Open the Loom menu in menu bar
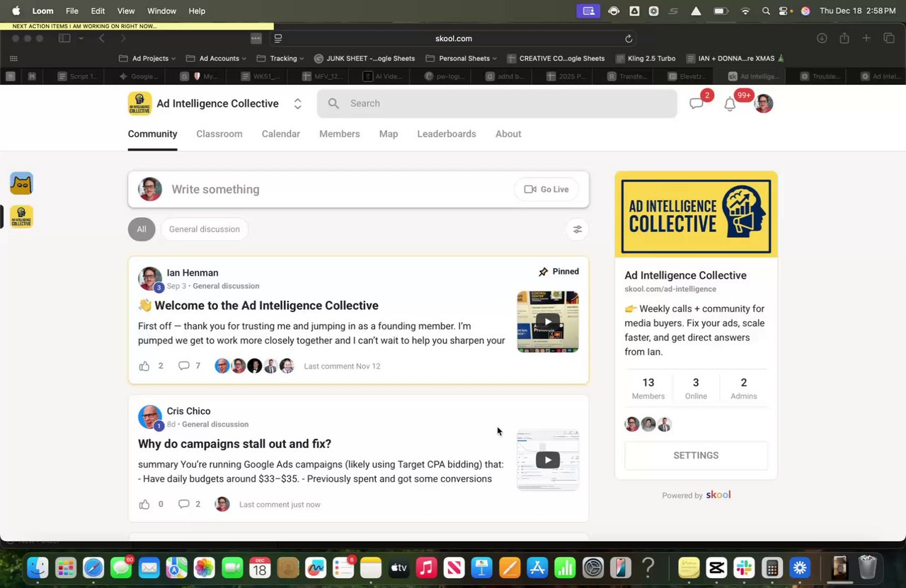 point(43,11)
